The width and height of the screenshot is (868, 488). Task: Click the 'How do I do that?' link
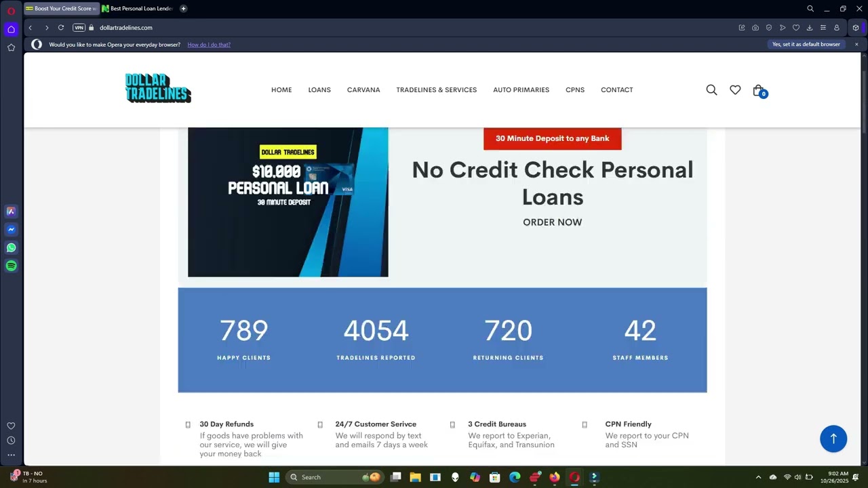tap(209, 45)
